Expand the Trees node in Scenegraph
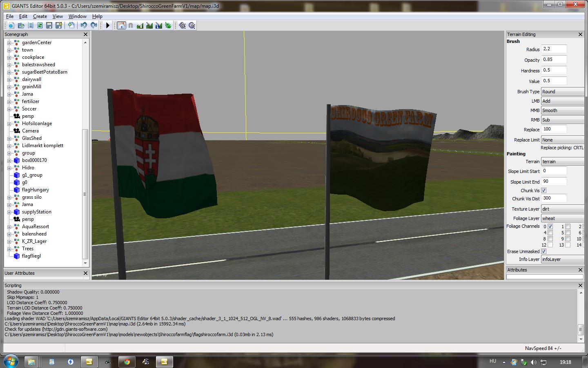Viewport: 588px width, 368px height. pos(9,249)
